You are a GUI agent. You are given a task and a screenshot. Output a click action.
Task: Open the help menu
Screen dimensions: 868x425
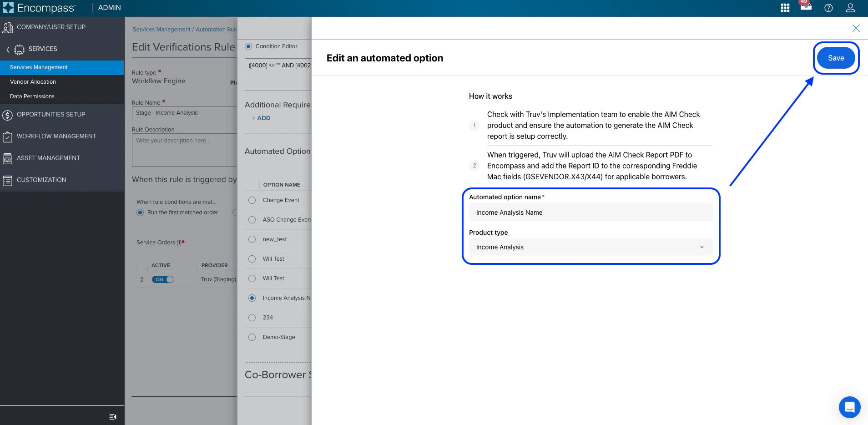(x=828, y=8)
